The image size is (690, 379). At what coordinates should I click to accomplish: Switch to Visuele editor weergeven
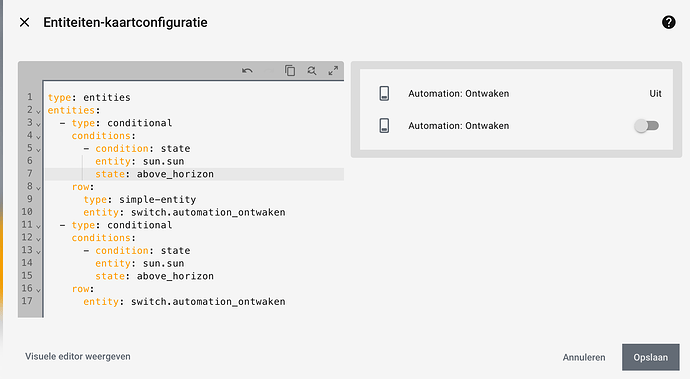(78, 357)
